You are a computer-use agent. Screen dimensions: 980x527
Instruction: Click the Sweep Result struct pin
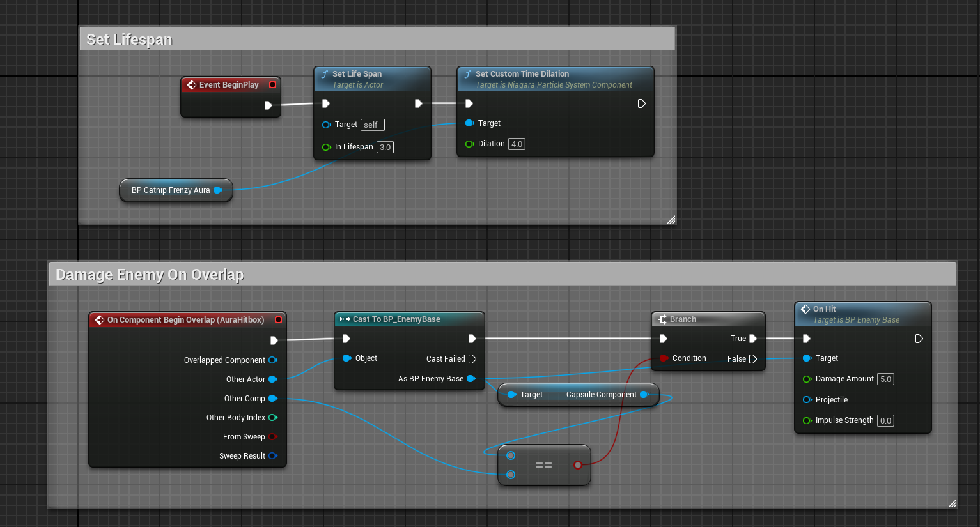(273, 455)
